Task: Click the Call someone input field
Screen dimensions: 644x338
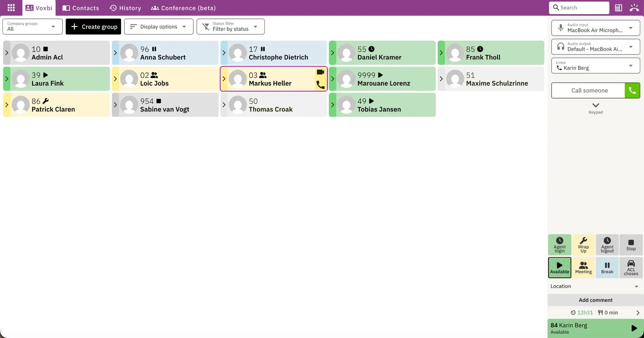Action: click(588, 90)
